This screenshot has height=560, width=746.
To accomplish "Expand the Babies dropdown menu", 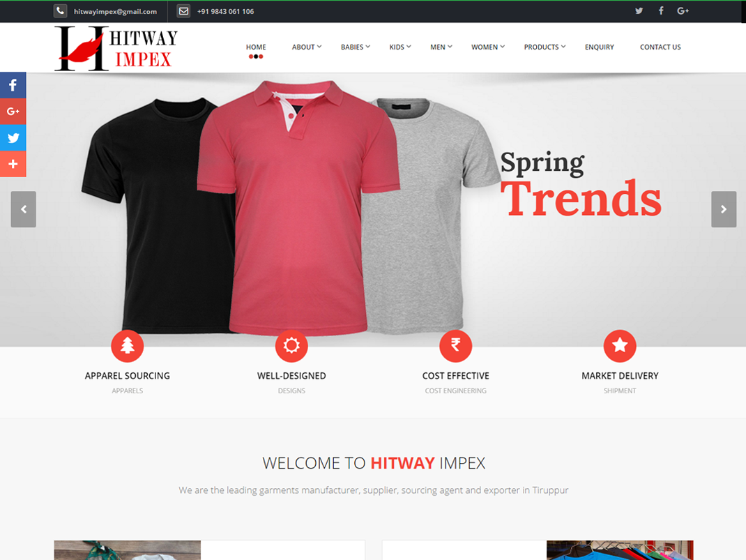I will tap(355, 47).
